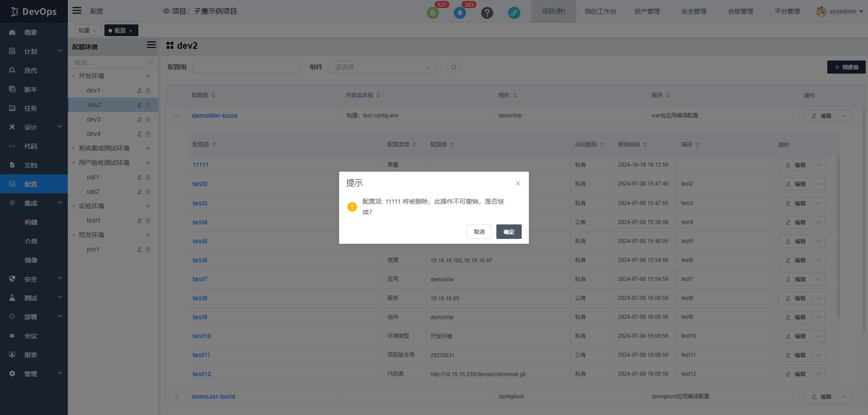The width and height of the screenshot is (868, 415).
Task: Add environment with plus icon beside 开发环境
Action: click(148, 76)
